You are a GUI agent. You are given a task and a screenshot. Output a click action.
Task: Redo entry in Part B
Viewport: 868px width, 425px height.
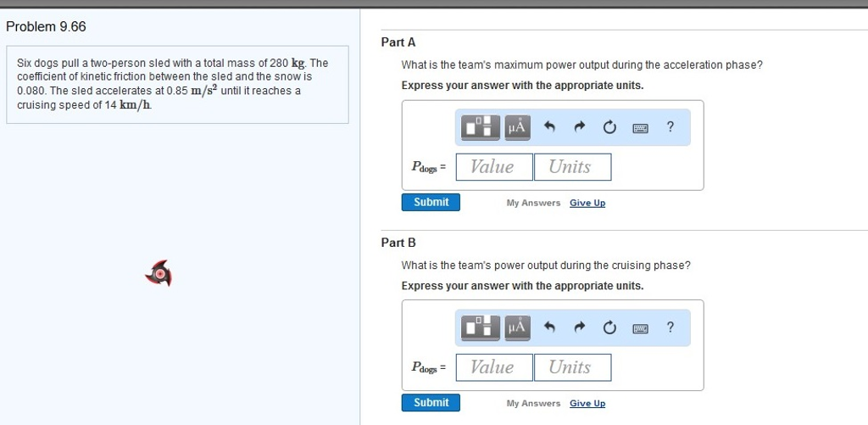tap(580, 328)
